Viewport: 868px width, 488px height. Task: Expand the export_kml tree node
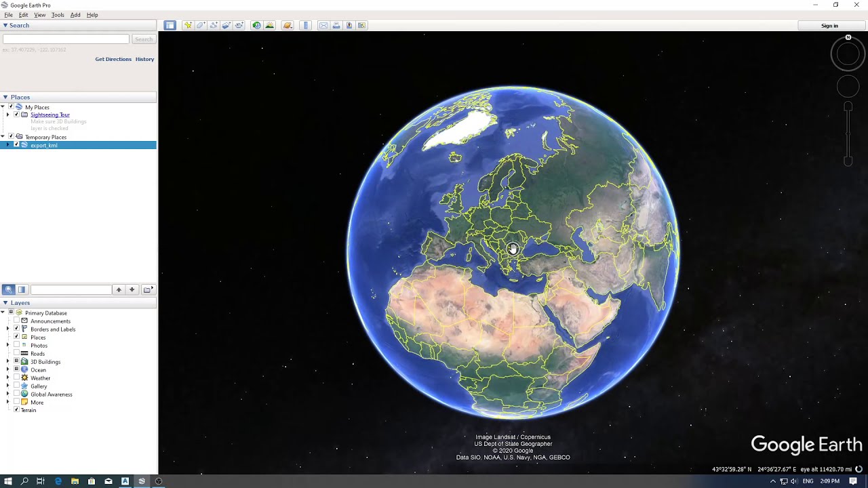[x=7, y=145]
